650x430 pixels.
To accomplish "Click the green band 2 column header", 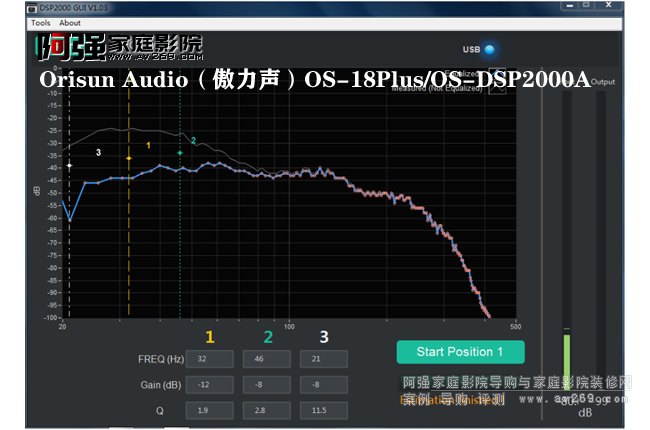I will [267, 338].
